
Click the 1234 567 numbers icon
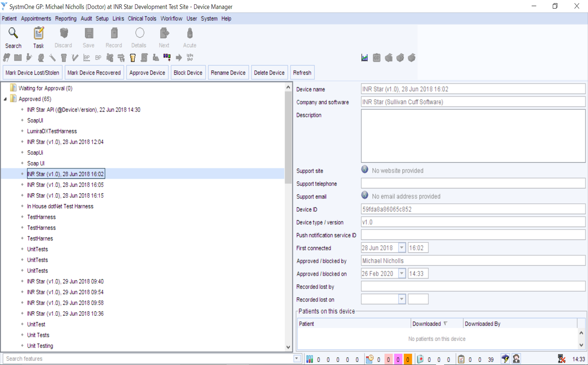[190, 57]
